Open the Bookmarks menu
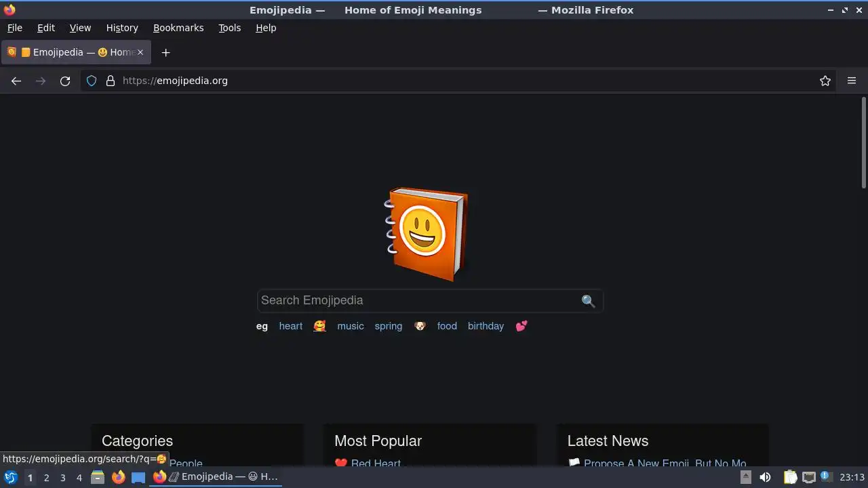868x488 pixels. pyautogui.click(x=178, y=28)
